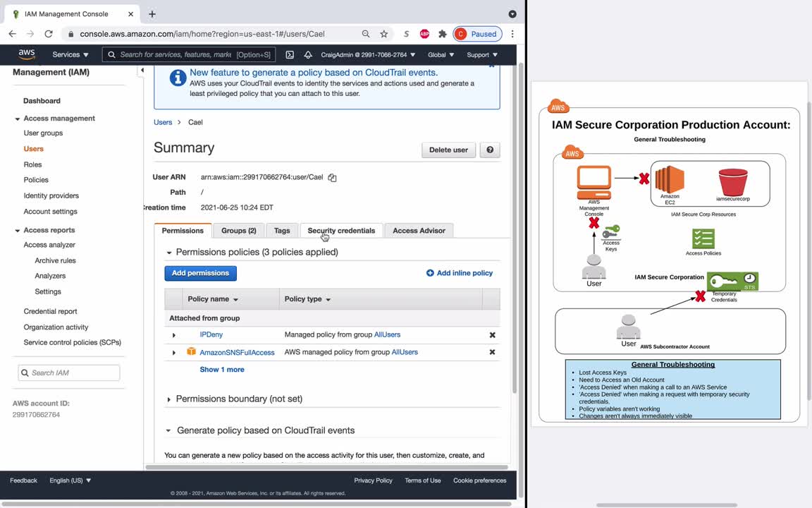Click the ABP extension icon
Viewport: 812px width, 508px height.
424,34
